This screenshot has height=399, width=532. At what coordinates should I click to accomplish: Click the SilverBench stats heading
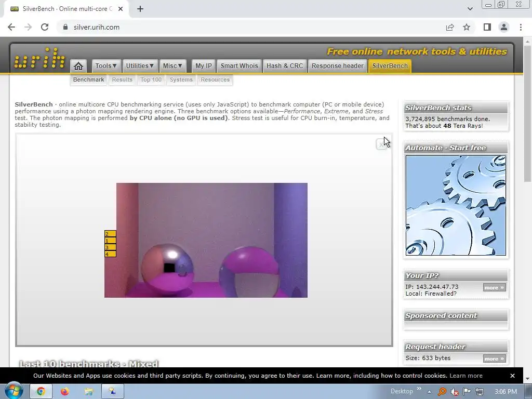coord(438,108)
